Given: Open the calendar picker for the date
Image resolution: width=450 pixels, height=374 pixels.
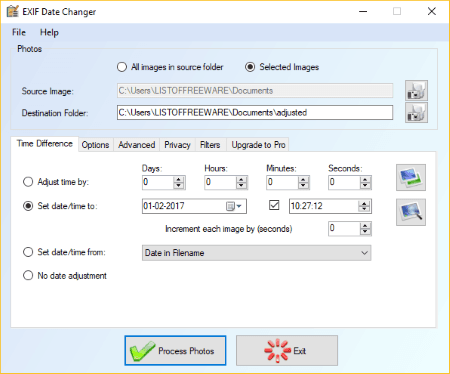Looking at the screenshot, I should click(x=234, y=206).
